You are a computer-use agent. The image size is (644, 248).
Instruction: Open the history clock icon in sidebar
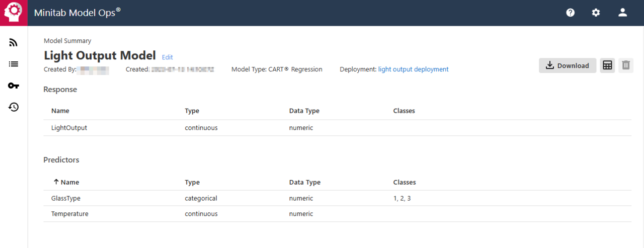[14, 107]
